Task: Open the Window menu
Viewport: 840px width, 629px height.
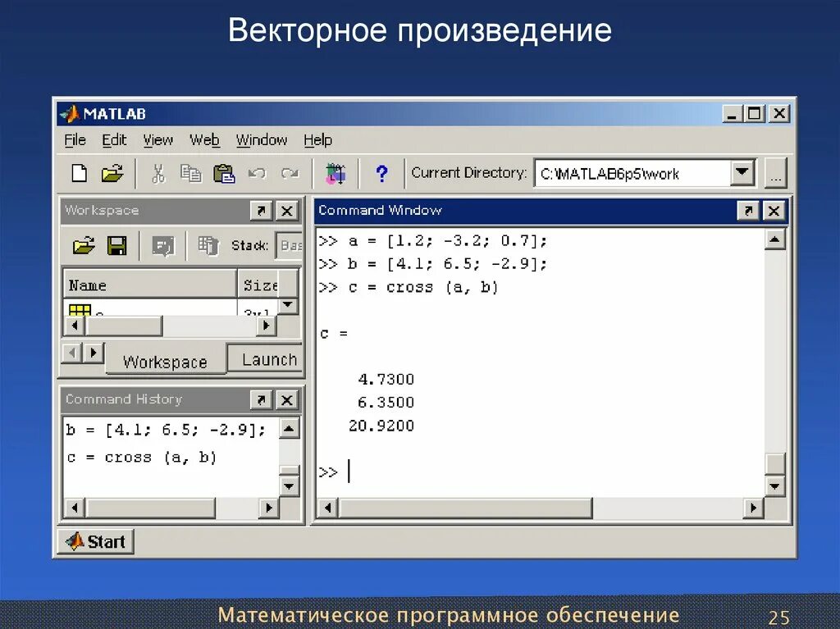Action: click(262, 140)
